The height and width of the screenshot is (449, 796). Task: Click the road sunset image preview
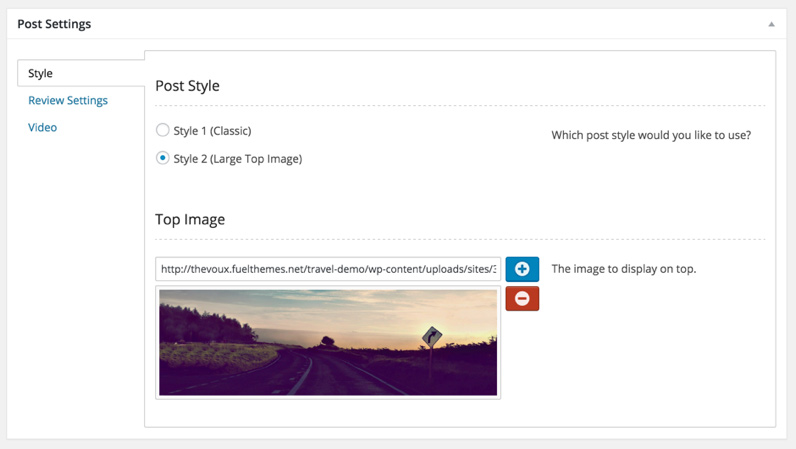[328, 342]
